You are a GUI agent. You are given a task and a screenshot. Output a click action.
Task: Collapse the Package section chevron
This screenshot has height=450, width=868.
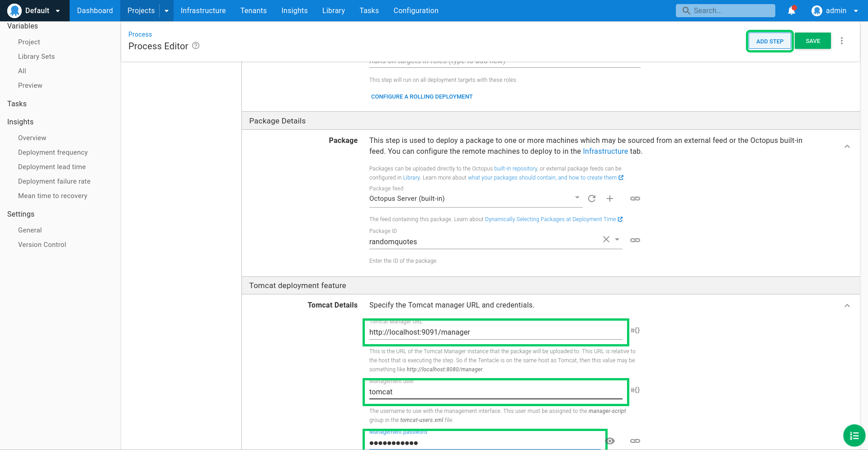[847, 146]
